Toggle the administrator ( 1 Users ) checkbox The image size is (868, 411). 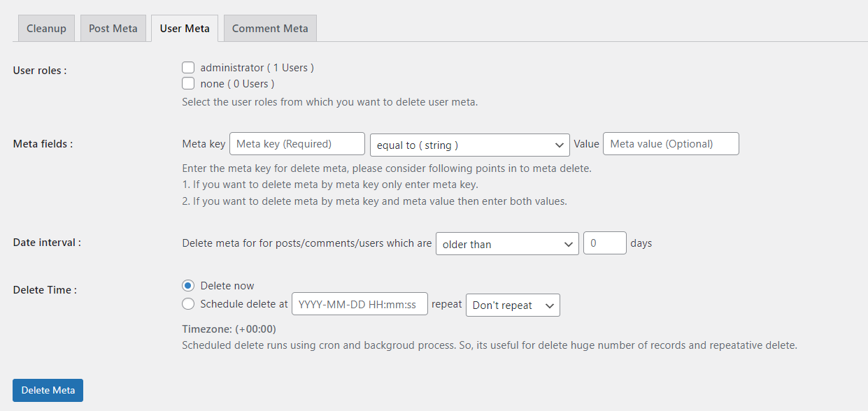[188, 67]
